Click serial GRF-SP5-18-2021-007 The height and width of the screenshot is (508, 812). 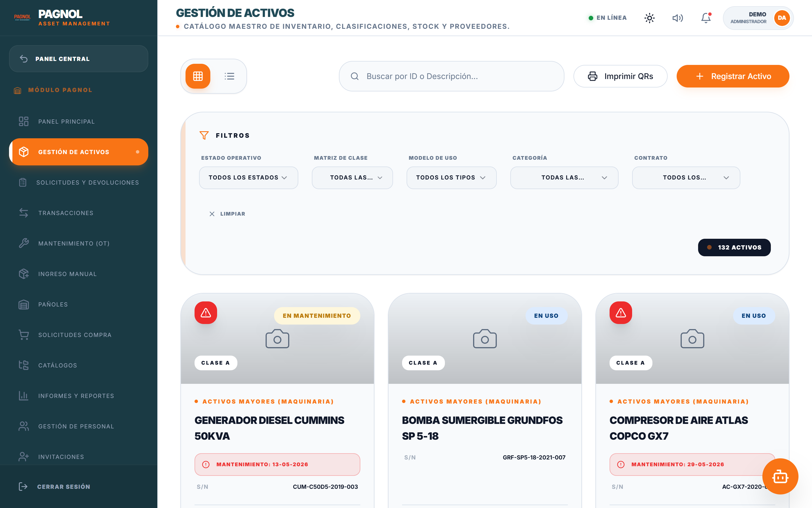(x=534, y=457)
